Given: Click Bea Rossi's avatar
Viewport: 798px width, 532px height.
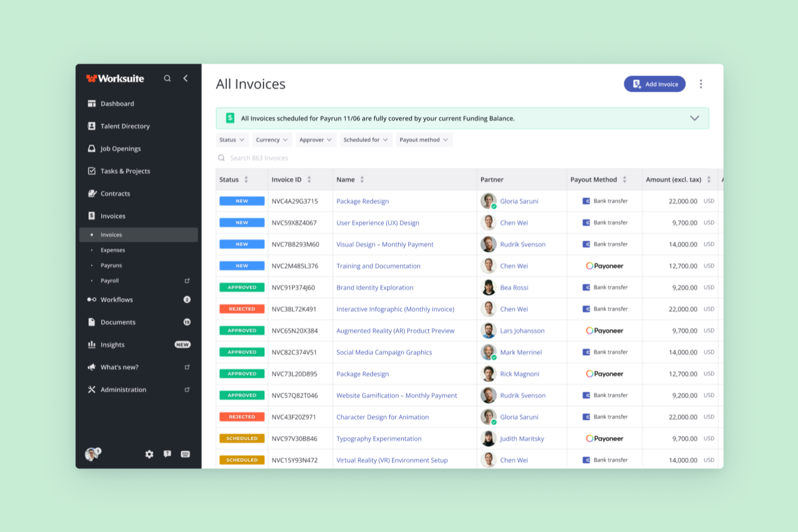Looking at the screenshot, I should coord(489,287).
